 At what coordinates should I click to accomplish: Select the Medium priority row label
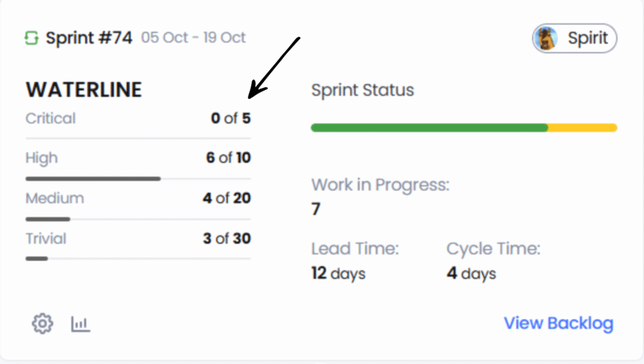pos(55,198)
